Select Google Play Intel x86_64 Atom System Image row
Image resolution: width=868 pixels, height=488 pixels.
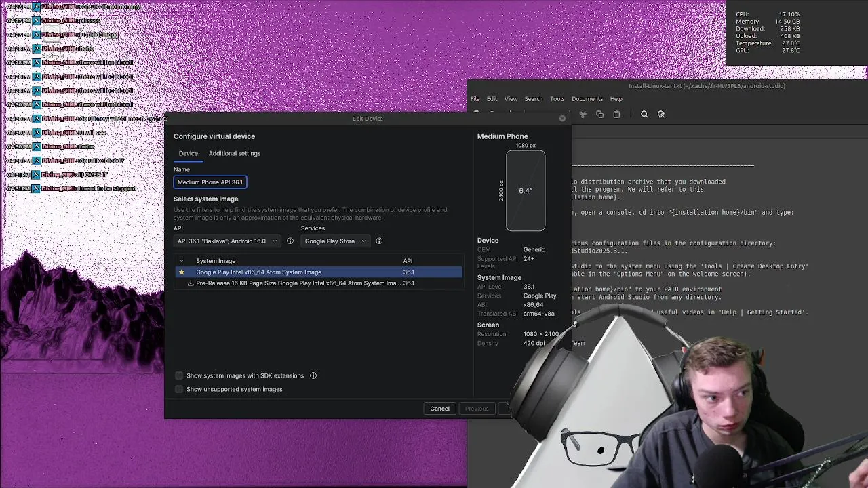(x=318, y=272)
